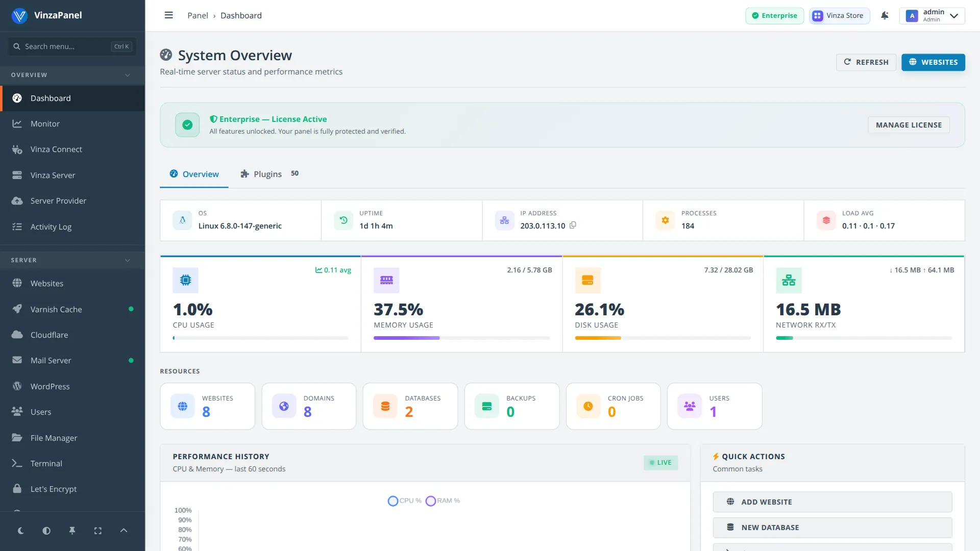Pin the sidebar with pin icon

click(72, 531)
